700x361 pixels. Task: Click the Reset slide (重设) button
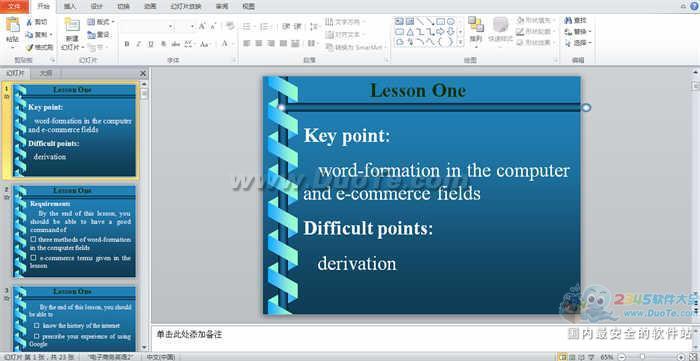point(99,34)
